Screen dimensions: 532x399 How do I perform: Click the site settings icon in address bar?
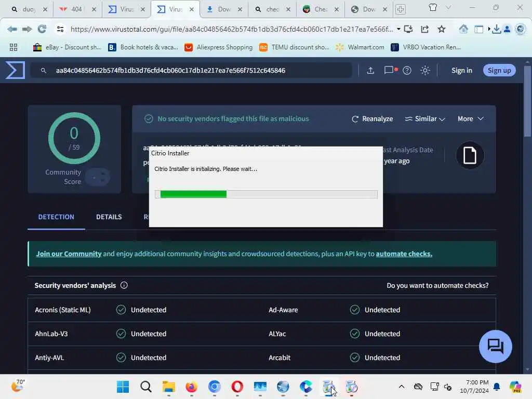point(60,29)
